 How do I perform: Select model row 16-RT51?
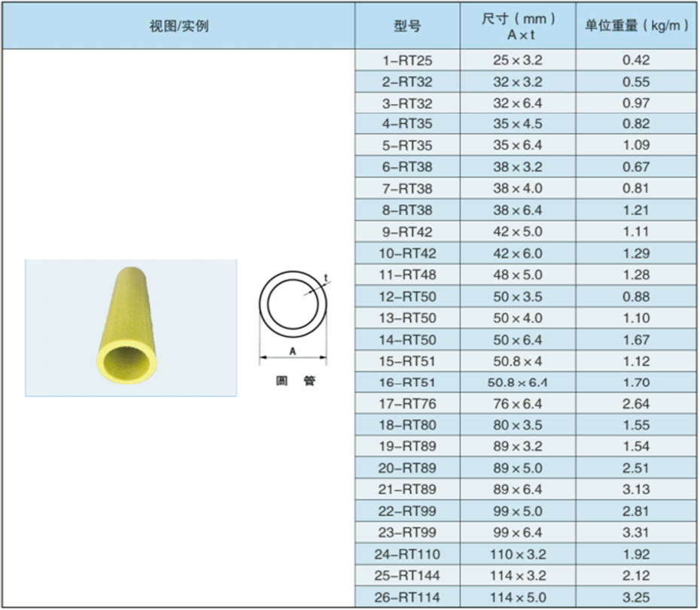[406, 382]
